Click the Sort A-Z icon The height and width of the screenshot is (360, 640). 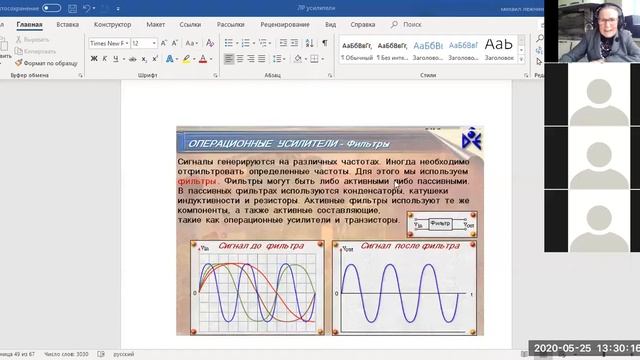pyautogui.click(x=309, y=43)
